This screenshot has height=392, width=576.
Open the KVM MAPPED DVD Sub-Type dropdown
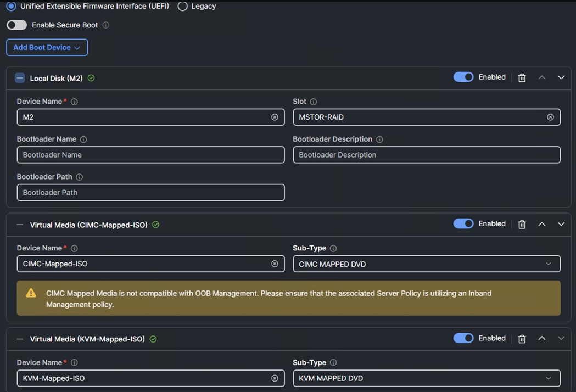coord(427,378)
